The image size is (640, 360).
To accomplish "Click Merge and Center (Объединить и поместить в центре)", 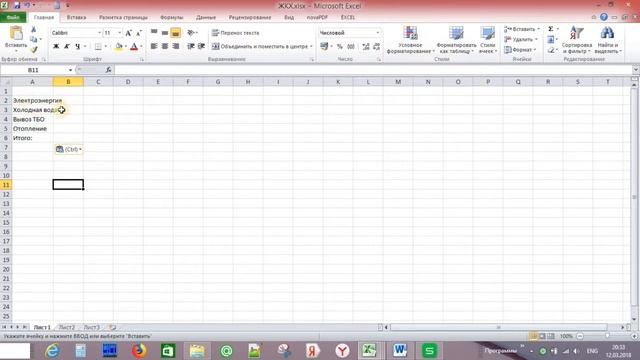I will click(x=262, y=47).
